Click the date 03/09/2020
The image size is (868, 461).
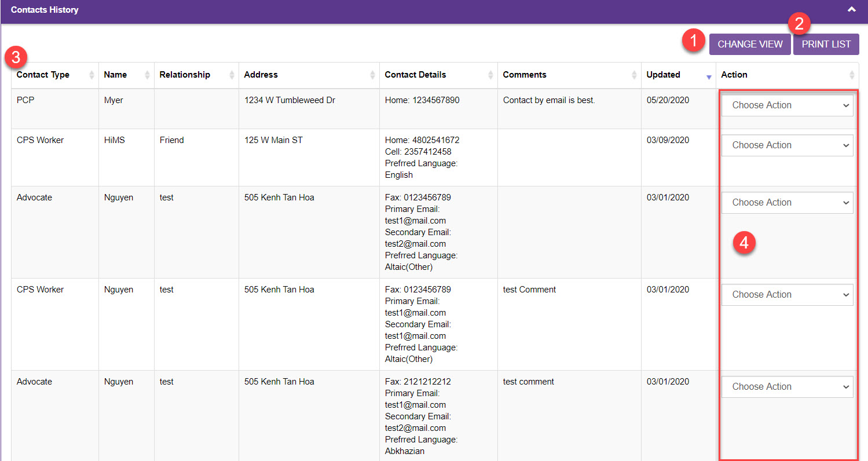[x=668, y=140]
